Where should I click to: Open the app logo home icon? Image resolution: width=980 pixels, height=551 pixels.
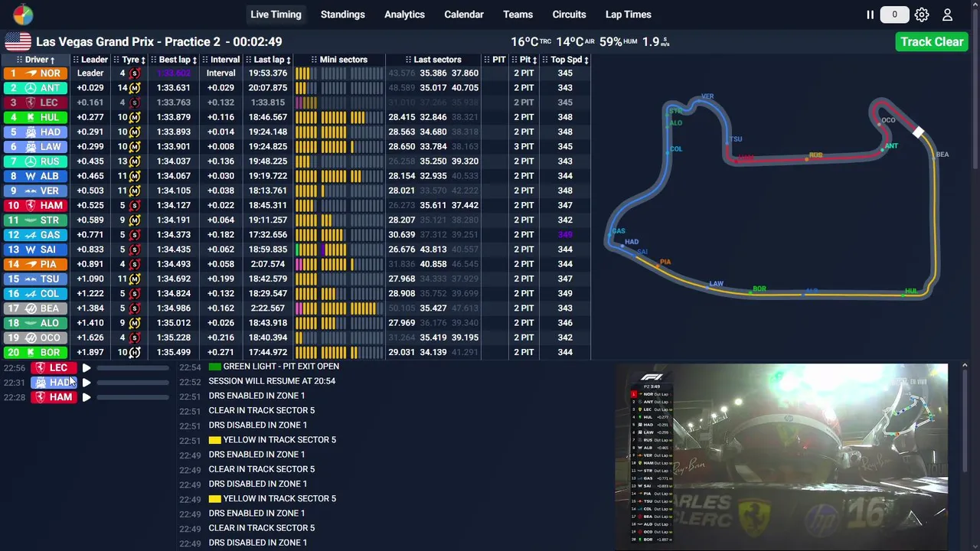tap(23, 15)
